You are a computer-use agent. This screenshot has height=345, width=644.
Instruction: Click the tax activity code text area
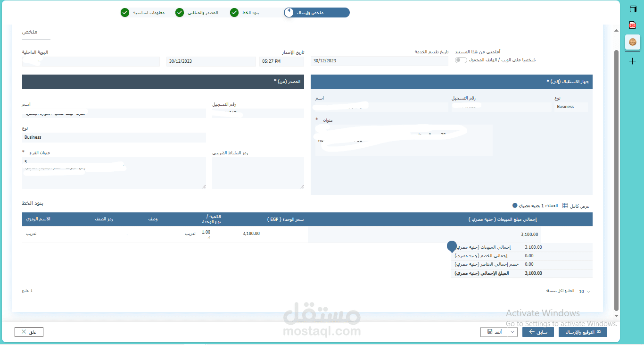258,173
